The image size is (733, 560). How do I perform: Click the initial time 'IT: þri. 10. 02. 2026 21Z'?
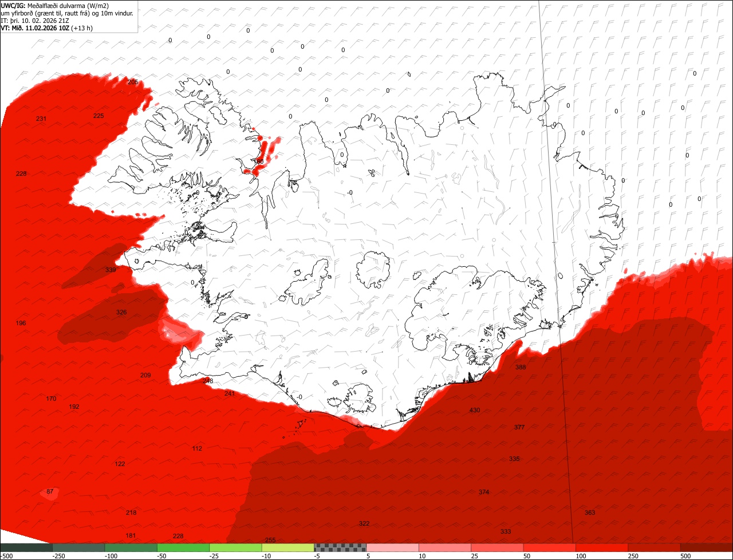pyautogui.click(x=35, y=21)
